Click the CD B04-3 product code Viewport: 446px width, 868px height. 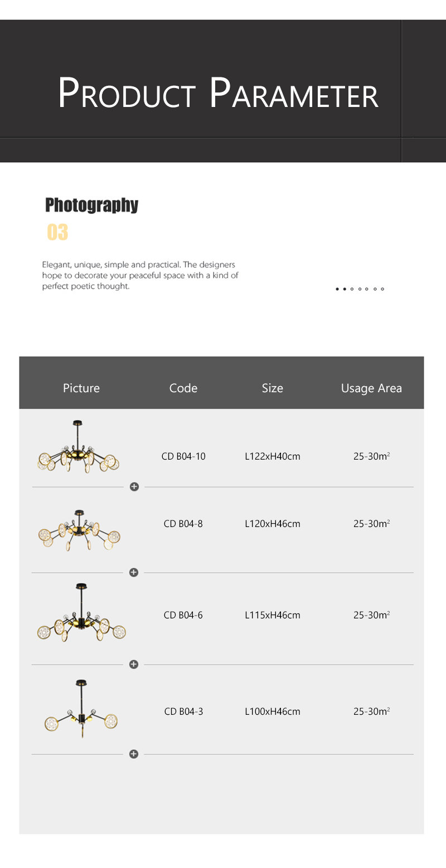point(183,711)
